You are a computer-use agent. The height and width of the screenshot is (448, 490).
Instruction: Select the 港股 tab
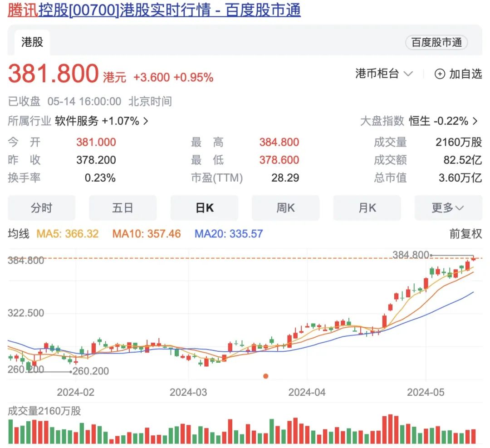[x=32, y=42]
